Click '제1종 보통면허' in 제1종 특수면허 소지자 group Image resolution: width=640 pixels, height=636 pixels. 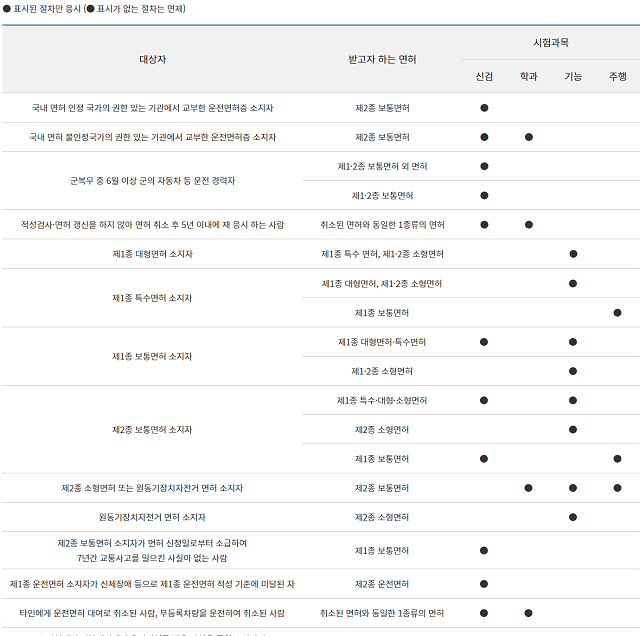coord(382,313)
